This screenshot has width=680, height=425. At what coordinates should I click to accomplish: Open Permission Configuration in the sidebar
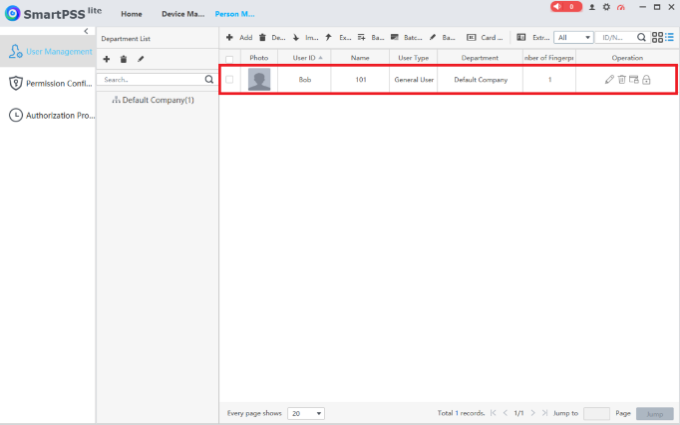coord(48,83)
